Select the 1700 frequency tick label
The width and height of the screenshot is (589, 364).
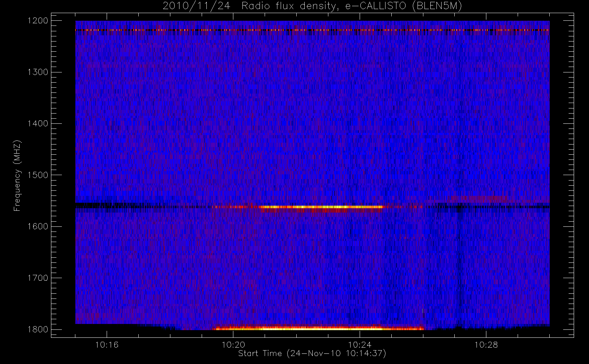[x=38, y=278]
